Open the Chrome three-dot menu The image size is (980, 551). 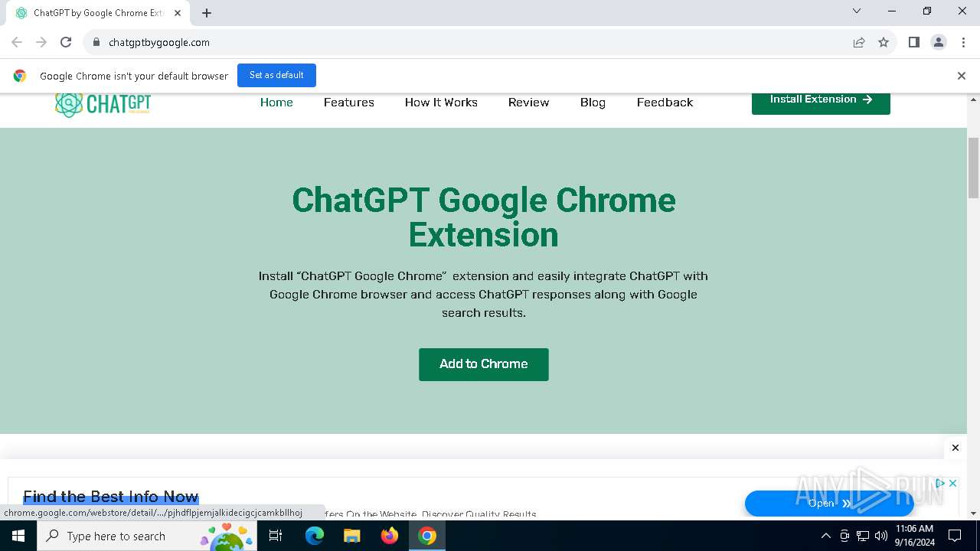[x=962, y=42]
